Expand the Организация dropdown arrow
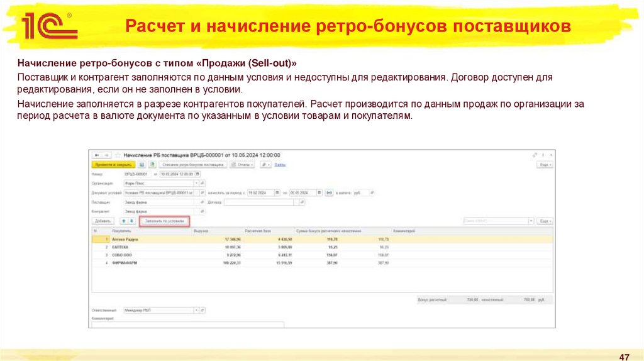This screenshot has height=361, width=644. (196, 183)
